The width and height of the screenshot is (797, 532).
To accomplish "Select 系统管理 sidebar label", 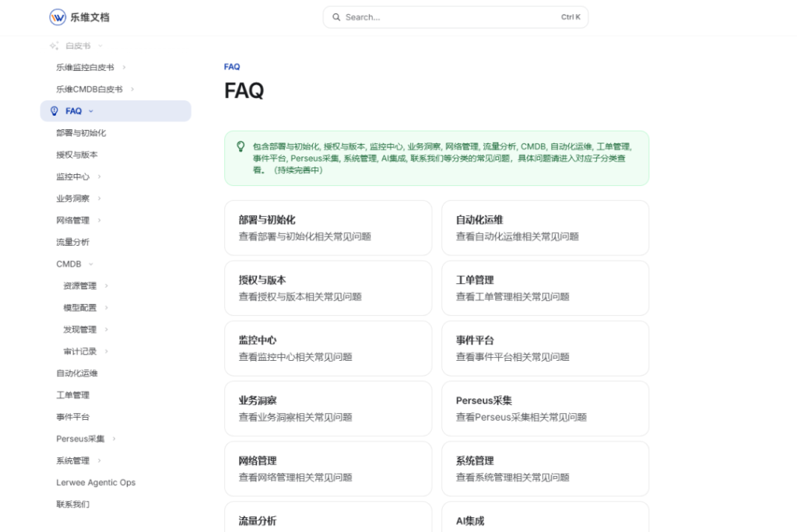I will pos(72,460).
